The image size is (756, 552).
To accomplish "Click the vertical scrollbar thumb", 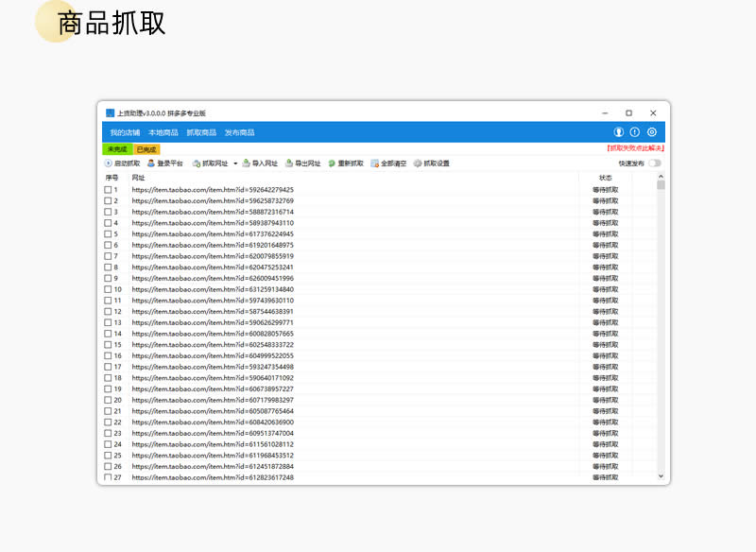I will click(x=661, y=185).
